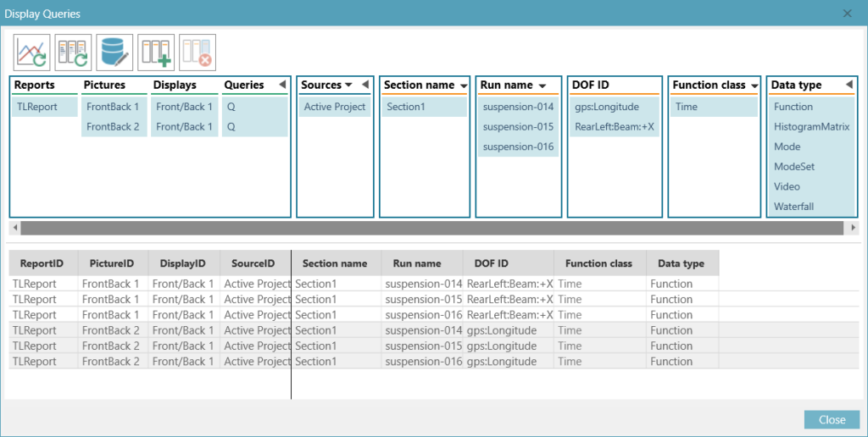
Task: Open the Sources dropdown arrow
Action: click(x=348, y=86)
